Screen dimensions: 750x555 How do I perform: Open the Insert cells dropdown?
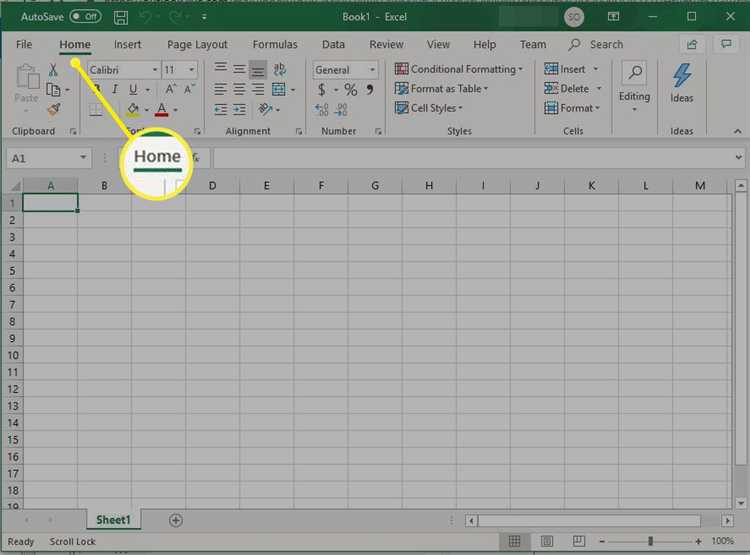(596, 69)
